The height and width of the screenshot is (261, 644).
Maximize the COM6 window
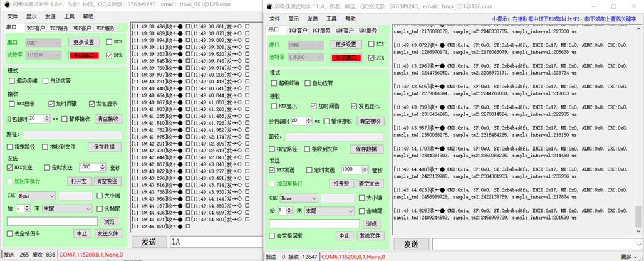(613, 6)
